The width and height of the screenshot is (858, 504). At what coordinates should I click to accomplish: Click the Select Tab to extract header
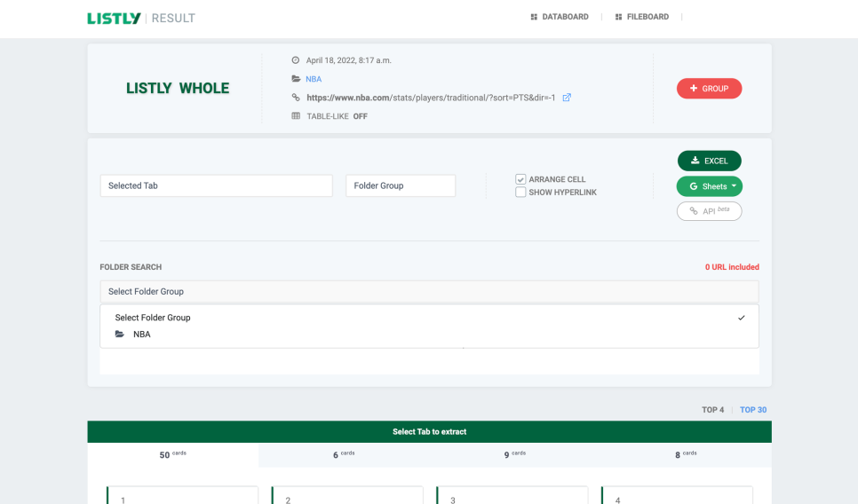[430, 432]
